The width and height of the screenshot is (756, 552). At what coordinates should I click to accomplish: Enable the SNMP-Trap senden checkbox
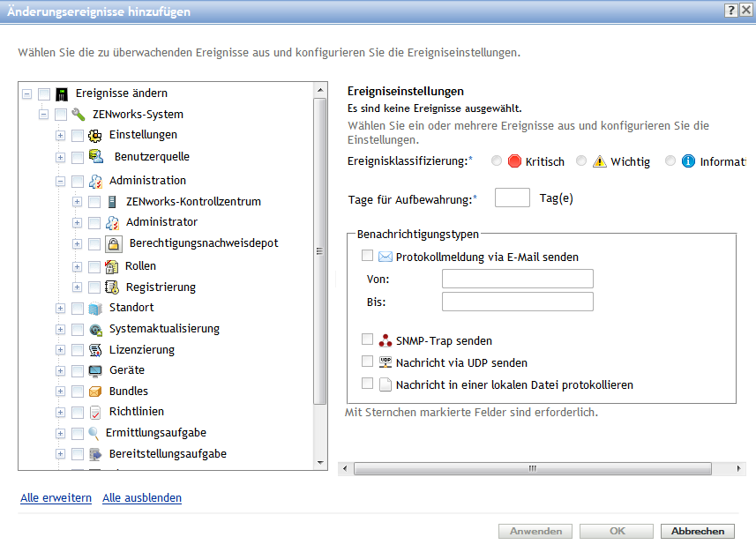pyautogui.click(x=368, y=339)
